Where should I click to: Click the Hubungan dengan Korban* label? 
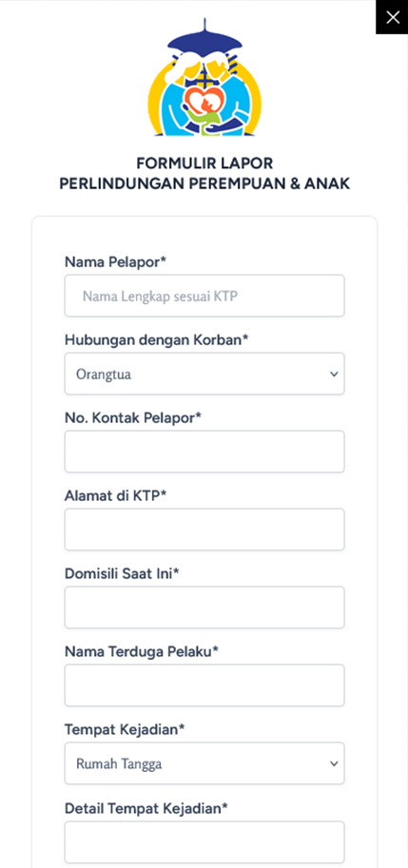(x=157, y=339)
